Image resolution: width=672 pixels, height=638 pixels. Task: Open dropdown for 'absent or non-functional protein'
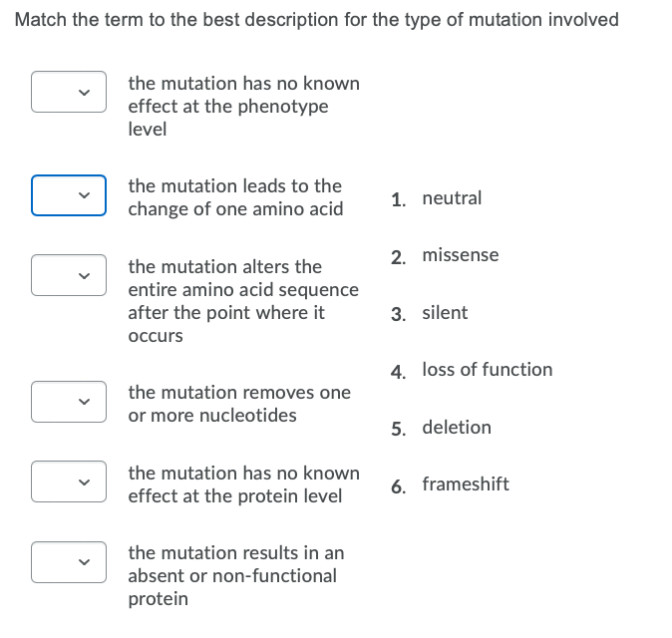pos(69,561)
